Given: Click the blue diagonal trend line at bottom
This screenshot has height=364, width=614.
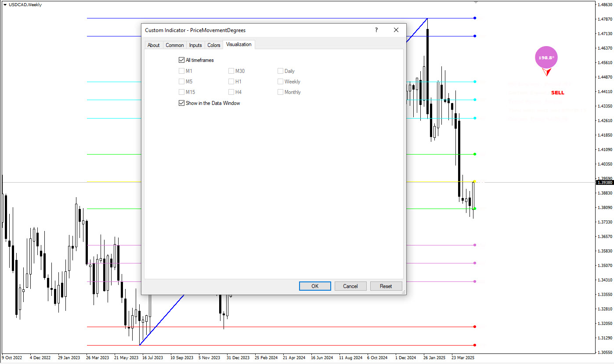Looking at the screenshot, I should point(162,320).
